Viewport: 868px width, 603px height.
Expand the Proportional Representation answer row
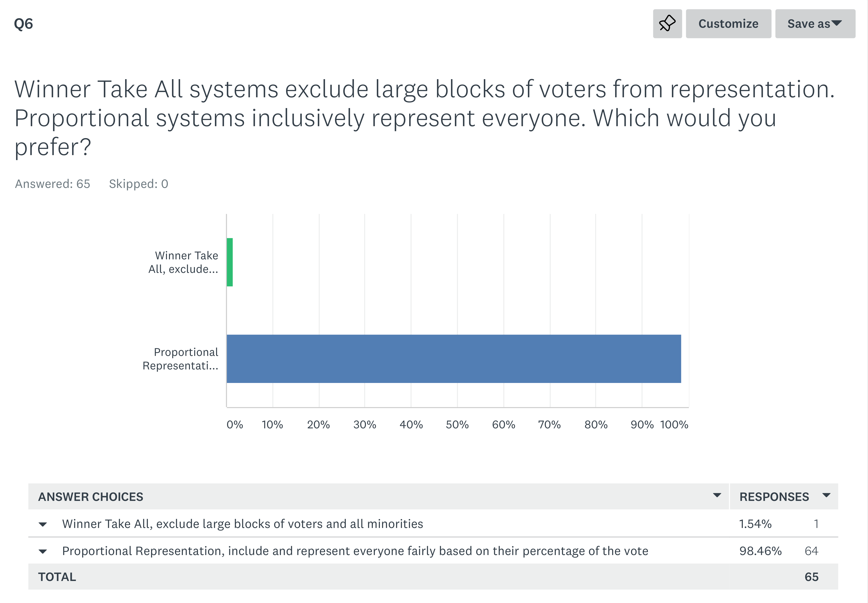point(43,552)
